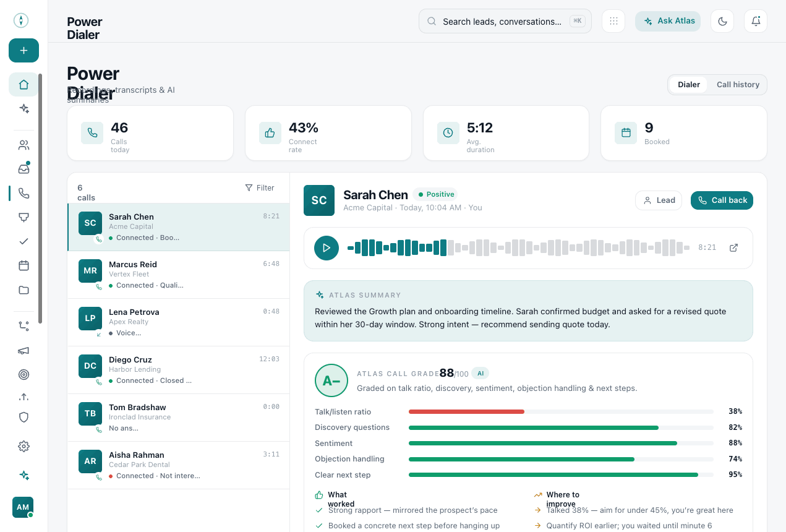Play the Sarah Chen call recording

point(327,248)
